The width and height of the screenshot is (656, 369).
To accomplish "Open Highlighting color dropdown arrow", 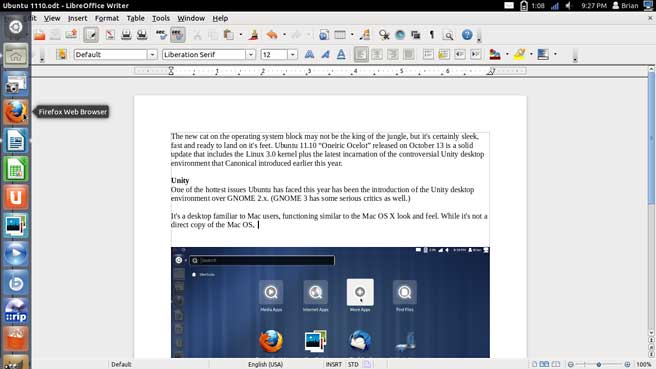I will [531, 54].
